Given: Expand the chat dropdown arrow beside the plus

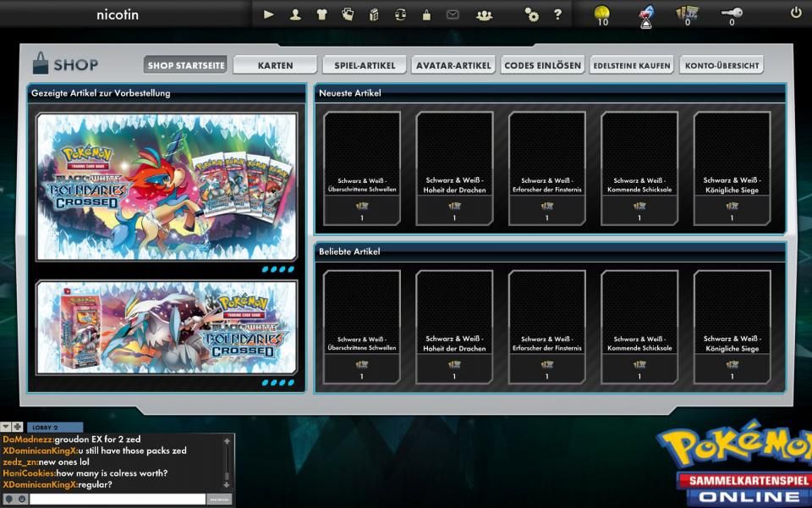Looking at the screenshot, I should point(6,427).
